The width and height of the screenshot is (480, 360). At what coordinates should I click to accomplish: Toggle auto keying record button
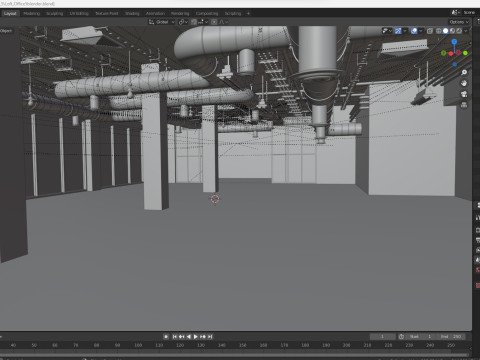[166, 337]
